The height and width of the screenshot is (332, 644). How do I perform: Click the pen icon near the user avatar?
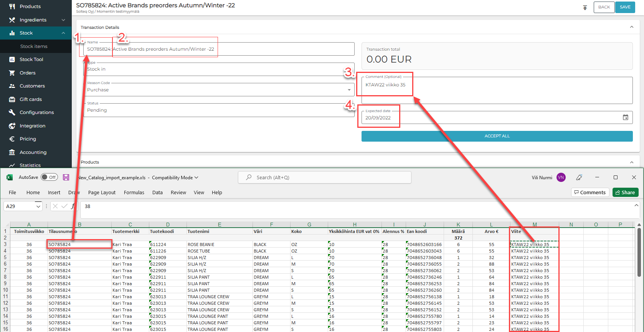tap(579, 177)
